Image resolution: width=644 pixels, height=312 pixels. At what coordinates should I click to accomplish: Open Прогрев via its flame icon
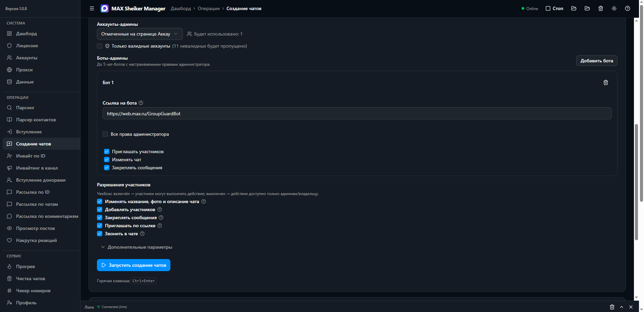tap(9, 266)
